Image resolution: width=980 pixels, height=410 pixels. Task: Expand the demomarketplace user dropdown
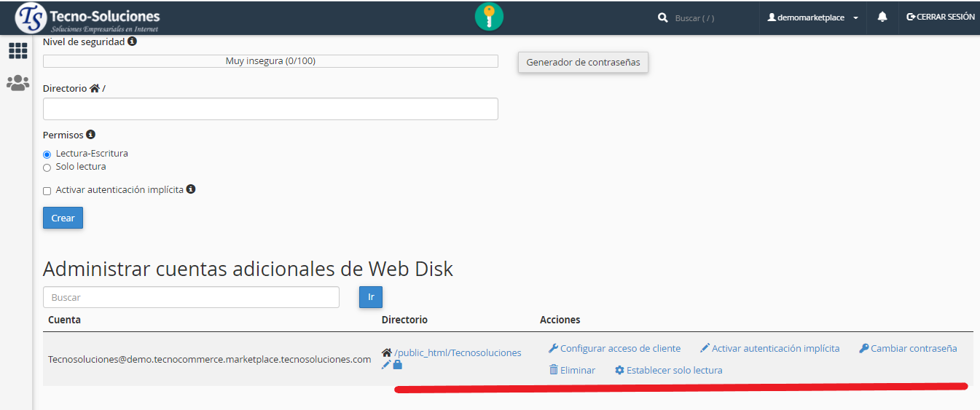[812, 17]
